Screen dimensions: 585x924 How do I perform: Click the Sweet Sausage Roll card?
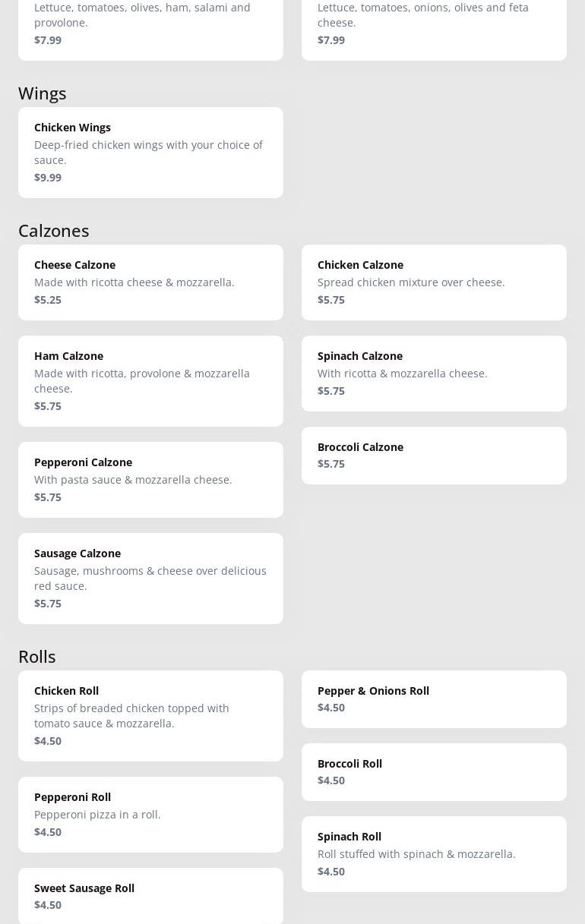(150, 896)
